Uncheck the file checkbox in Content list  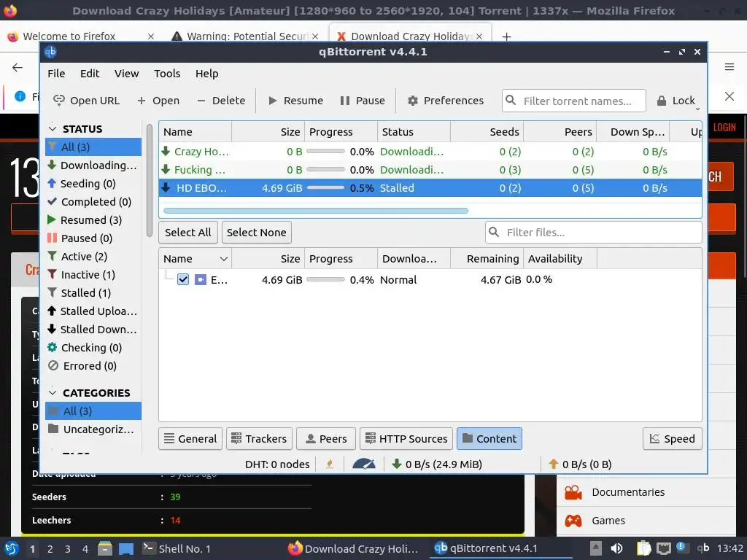coord(183,279)
